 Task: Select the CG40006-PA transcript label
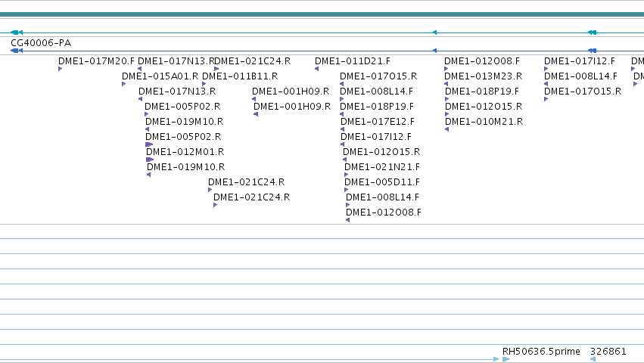[41, 42]
